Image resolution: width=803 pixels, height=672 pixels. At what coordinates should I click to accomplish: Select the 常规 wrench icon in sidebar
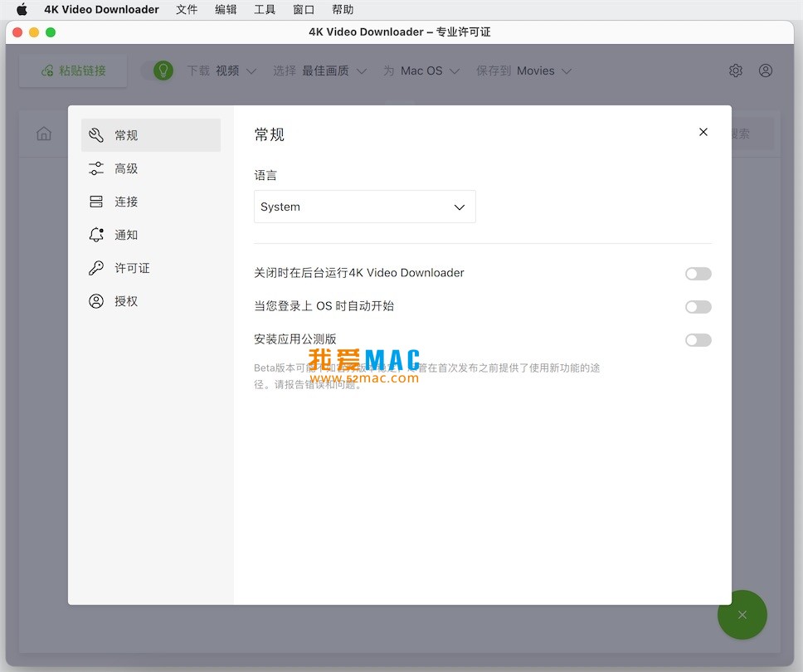tap(96, 135)
